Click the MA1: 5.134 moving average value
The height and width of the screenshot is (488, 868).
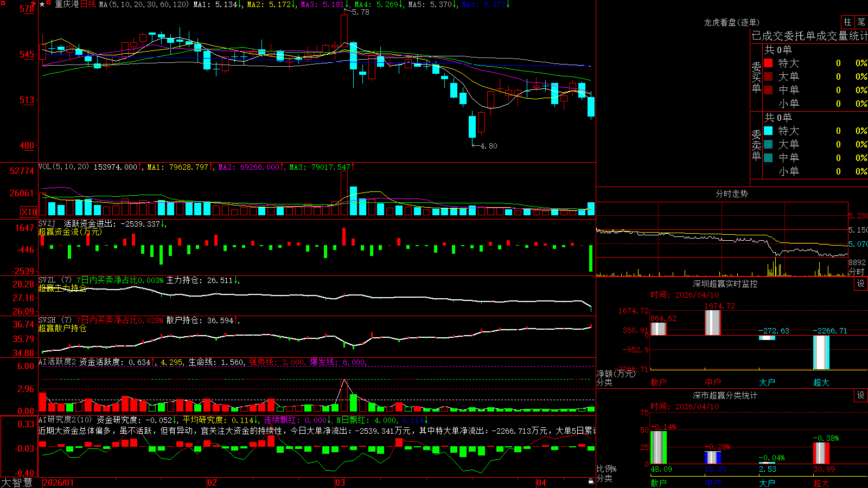click(217, 4)
